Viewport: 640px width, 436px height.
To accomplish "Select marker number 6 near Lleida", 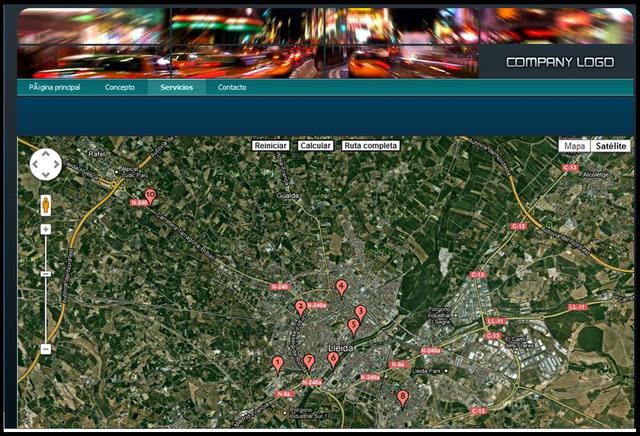I will [x=333, y=358].
